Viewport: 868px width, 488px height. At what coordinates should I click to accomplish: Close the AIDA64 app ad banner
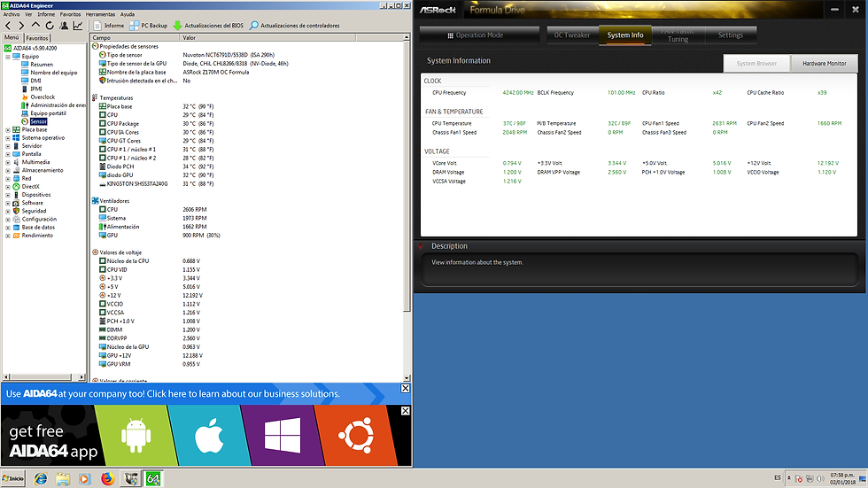tap(406, 411)
